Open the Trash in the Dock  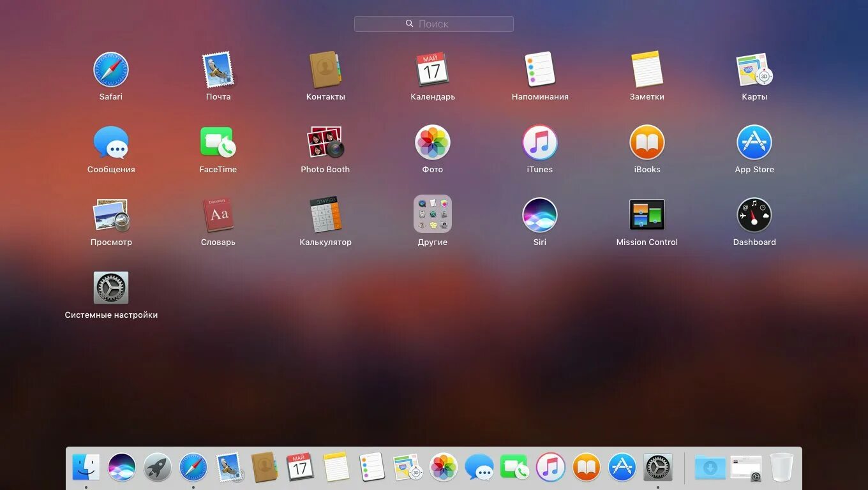(x=782, y=468)
